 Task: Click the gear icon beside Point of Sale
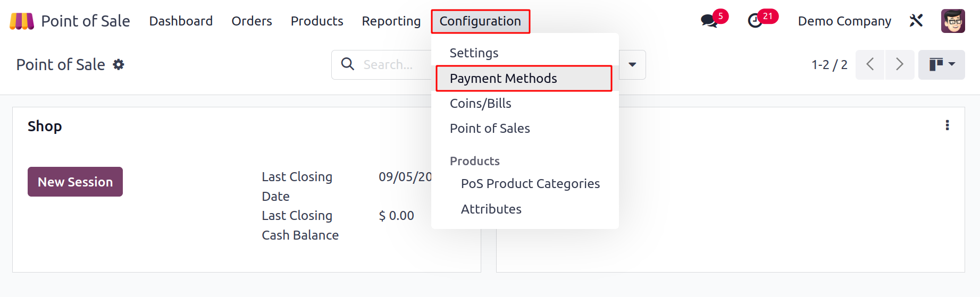(119, 65)
